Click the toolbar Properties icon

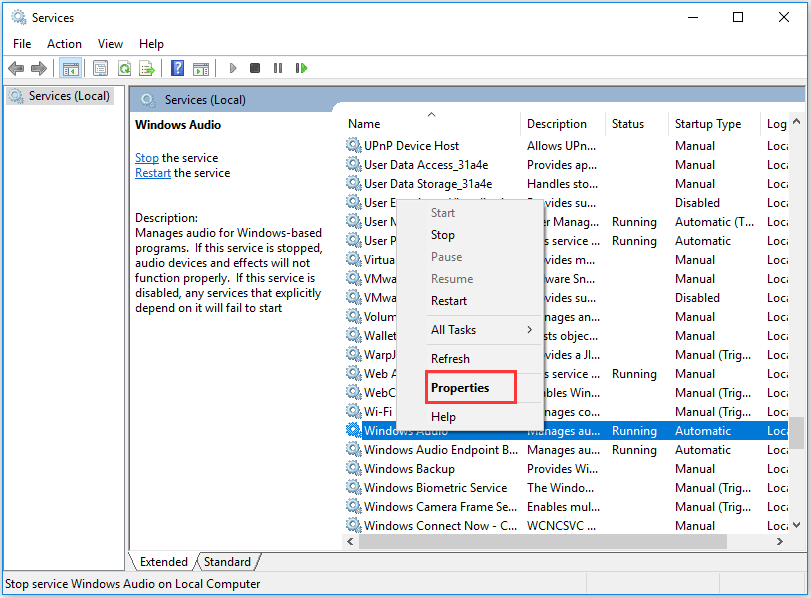(100, 68)
